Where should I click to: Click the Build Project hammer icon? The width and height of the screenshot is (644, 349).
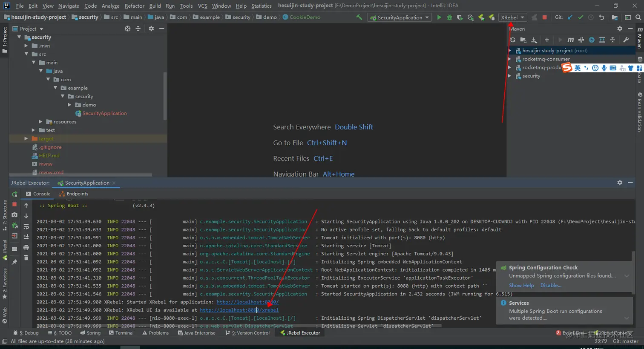pos(359,17)
